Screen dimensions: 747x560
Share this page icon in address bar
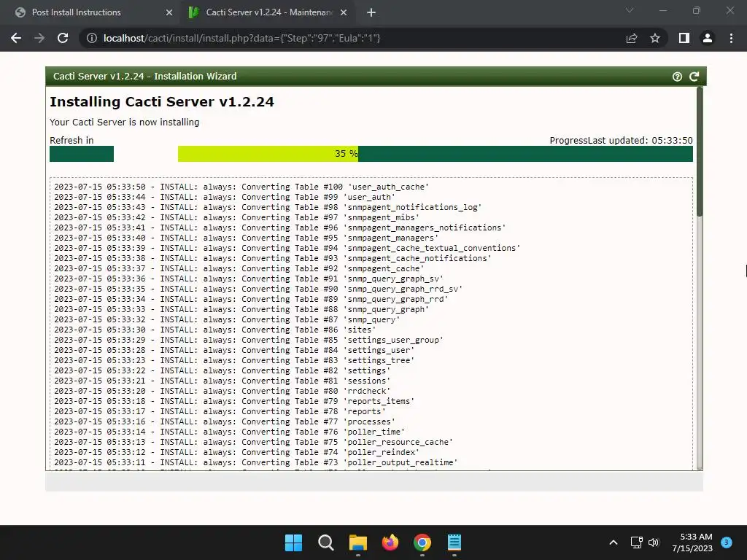point(632,38)
